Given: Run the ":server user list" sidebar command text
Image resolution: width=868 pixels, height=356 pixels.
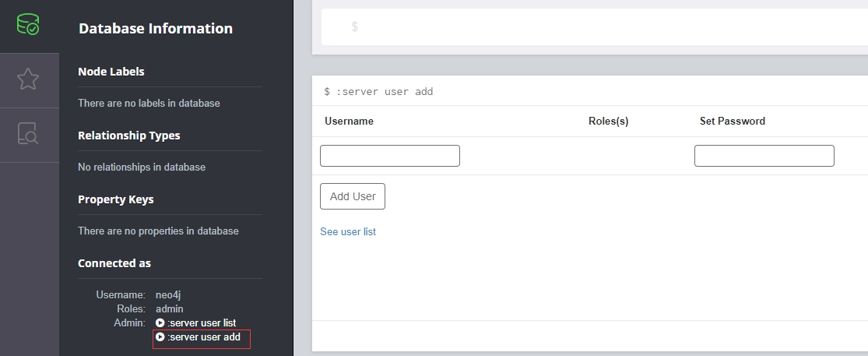Looking at the screenshot, I should 202,323.
